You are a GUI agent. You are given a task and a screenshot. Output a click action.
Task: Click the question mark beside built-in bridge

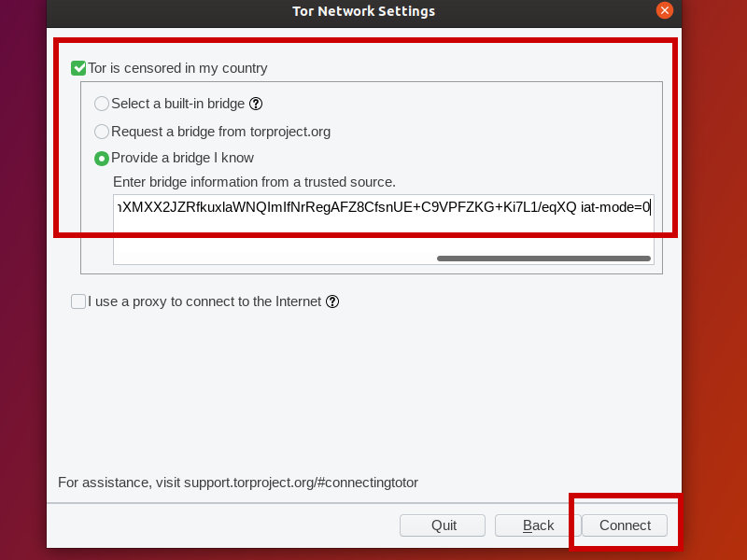pos(256,105)
